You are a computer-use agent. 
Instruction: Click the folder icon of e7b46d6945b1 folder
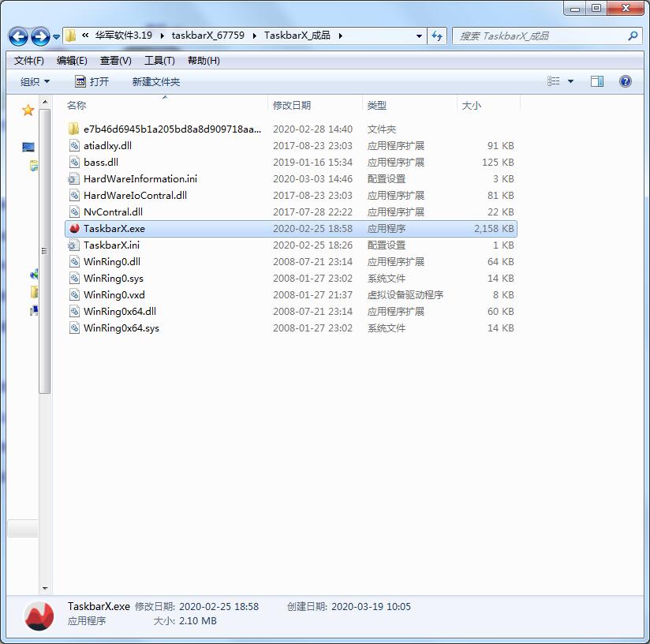[75, 129]
